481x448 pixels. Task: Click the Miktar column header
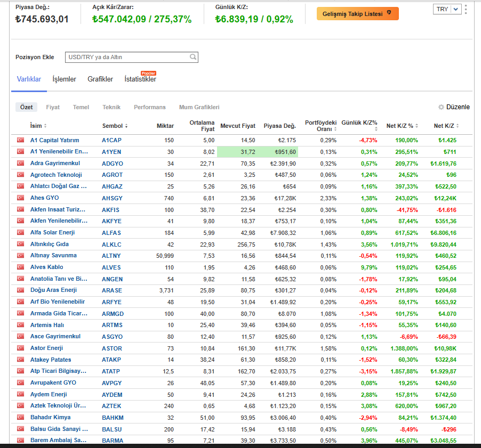165,126
